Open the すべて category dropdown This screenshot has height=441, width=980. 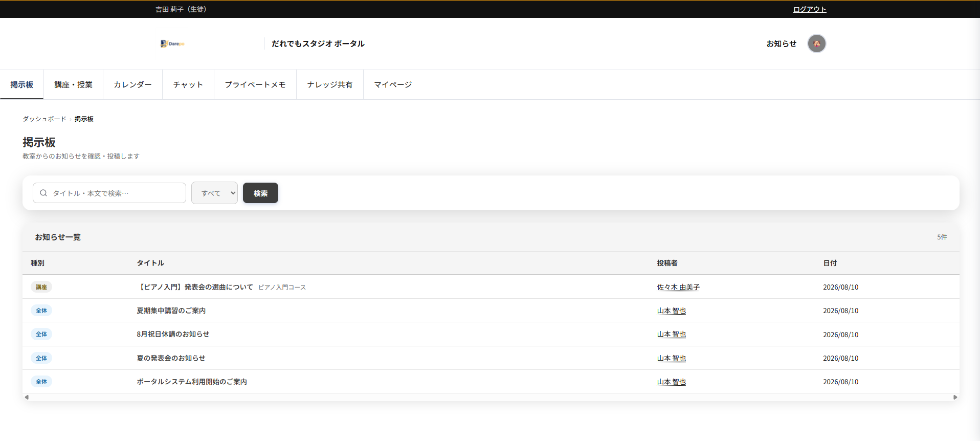coord(214,193)
